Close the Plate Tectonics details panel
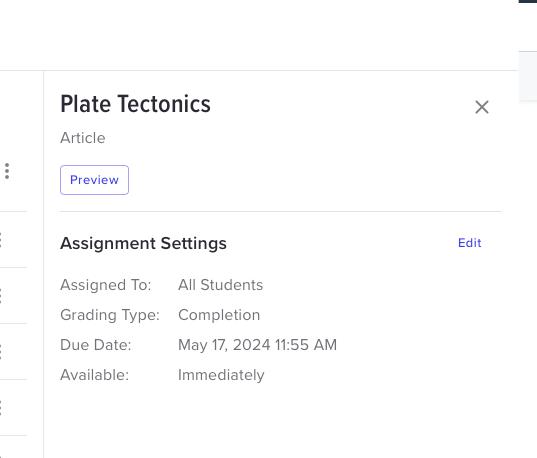This screenshot has height=458, width=537. point(482,107)
